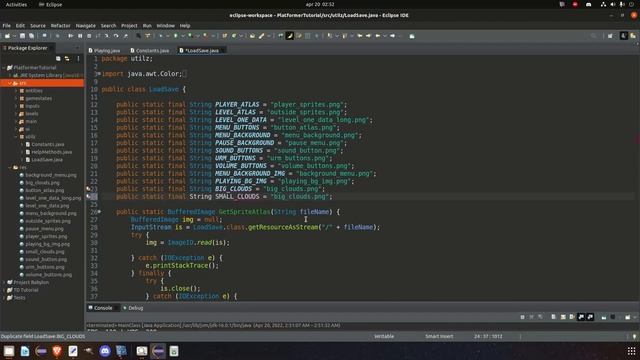
Task: Click the Writable status bar field
Action: click(x=384, y=336)
